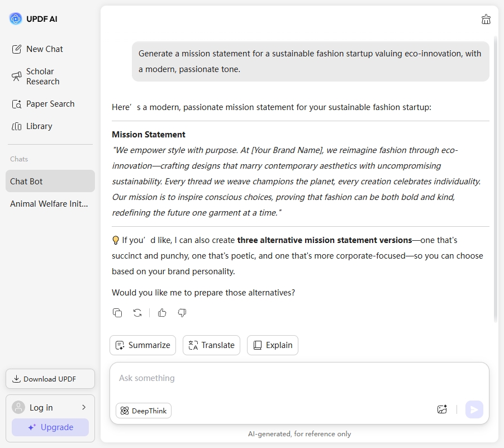
Task: Select the Chat Bot conversation
Action: (50, 182)
